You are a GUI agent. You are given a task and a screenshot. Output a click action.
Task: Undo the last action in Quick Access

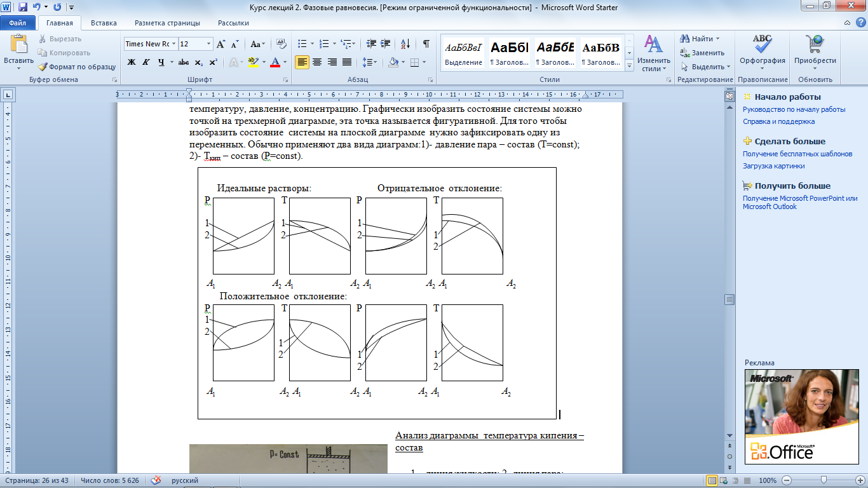[37, 8]
